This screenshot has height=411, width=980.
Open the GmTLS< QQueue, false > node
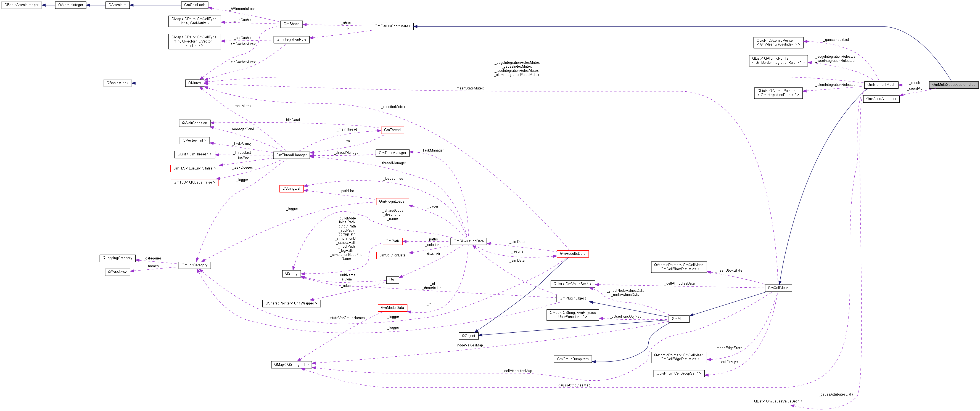[x=194, y=182]
